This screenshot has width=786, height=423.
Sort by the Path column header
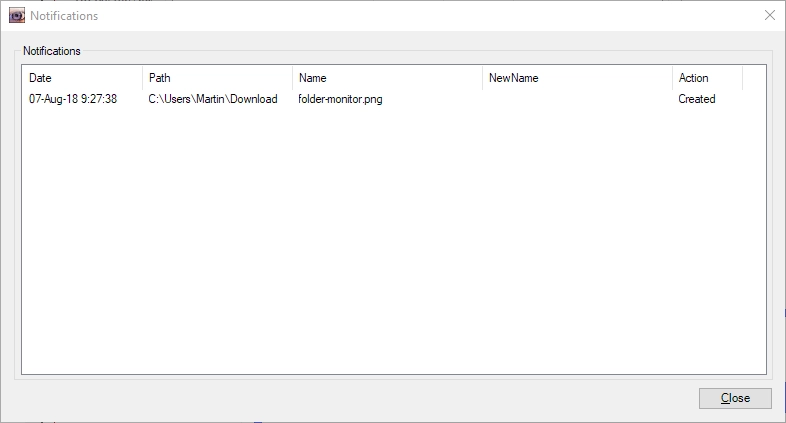pyautogui.click(x=217, y=78)
